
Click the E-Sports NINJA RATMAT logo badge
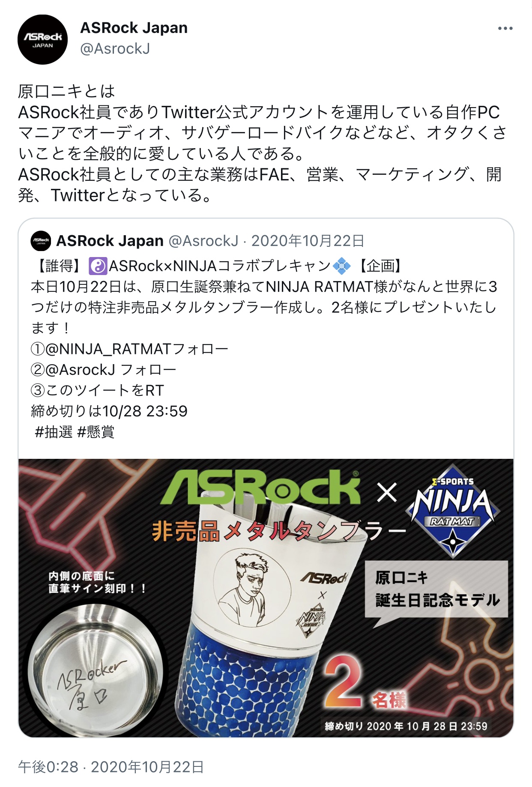[x=453, y=511]
